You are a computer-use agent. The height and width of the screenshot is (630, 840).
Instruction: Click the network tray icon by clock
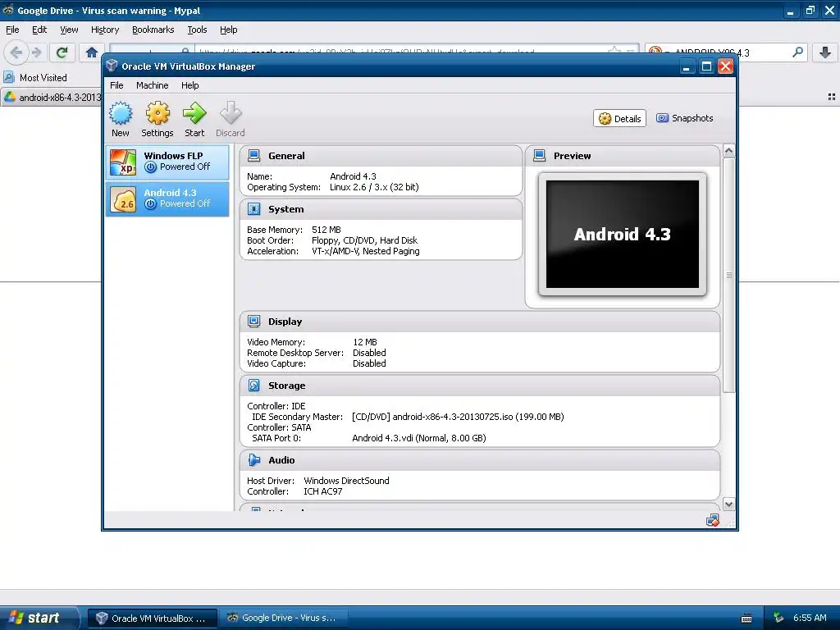tap(778, 618)
